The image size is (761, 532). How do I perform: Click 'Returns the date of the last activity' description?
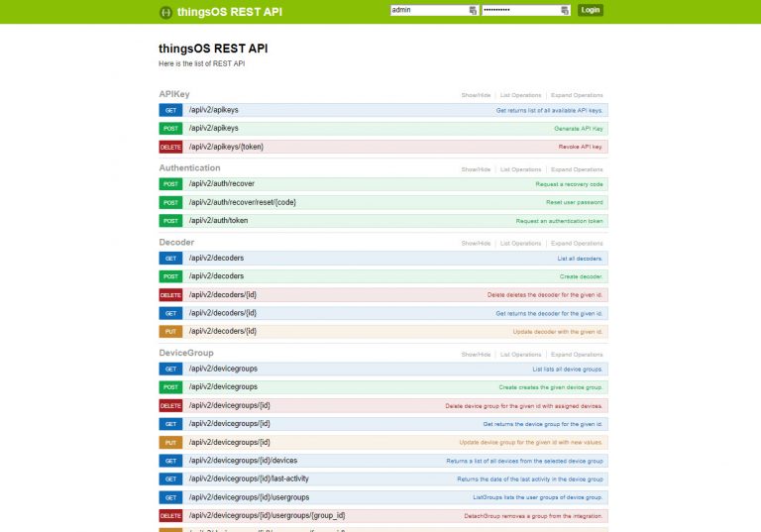tap(530, 479)
